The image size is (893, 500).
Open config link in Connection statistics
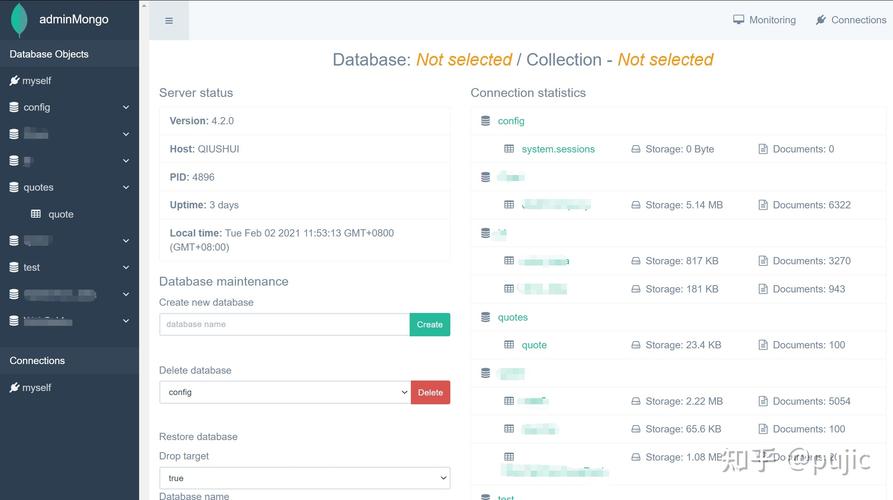[x=511, y=121]
